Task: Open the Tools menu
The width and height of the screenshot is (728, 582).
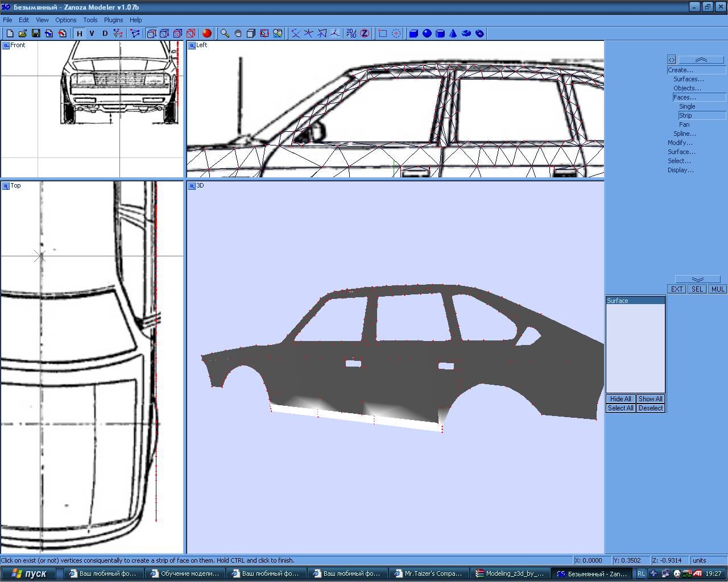Action: tap(90, 20)
